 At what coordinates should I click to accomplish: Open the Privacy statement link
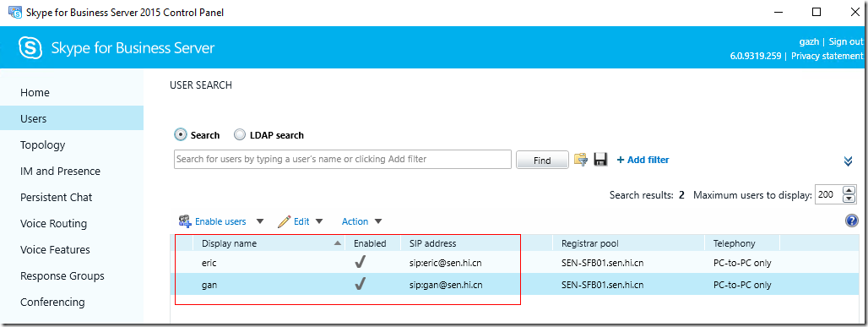[x=827, y=56]
